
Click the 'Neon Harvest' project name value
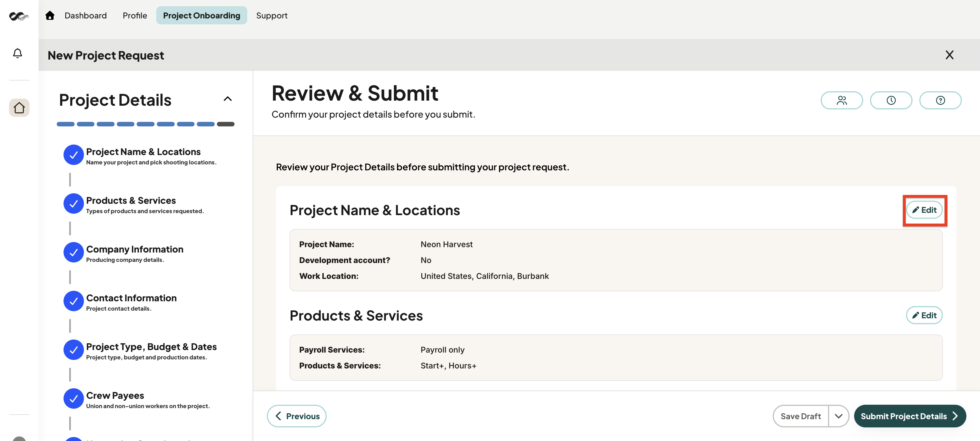(x=447, y=244)
